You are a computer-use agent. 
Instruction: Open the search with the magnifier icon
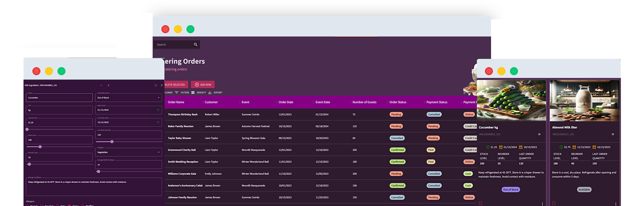tap(195, 44)
